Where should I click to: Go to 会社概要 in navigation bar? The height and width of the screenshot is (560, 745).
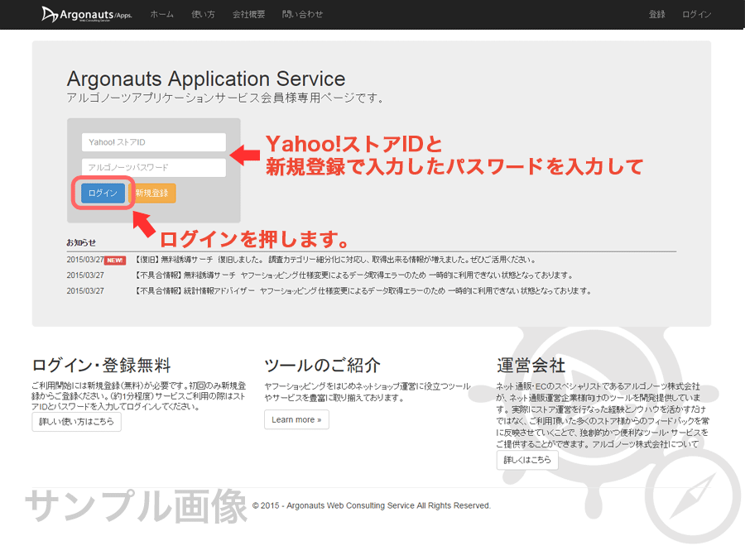click(x=248, y=14)
